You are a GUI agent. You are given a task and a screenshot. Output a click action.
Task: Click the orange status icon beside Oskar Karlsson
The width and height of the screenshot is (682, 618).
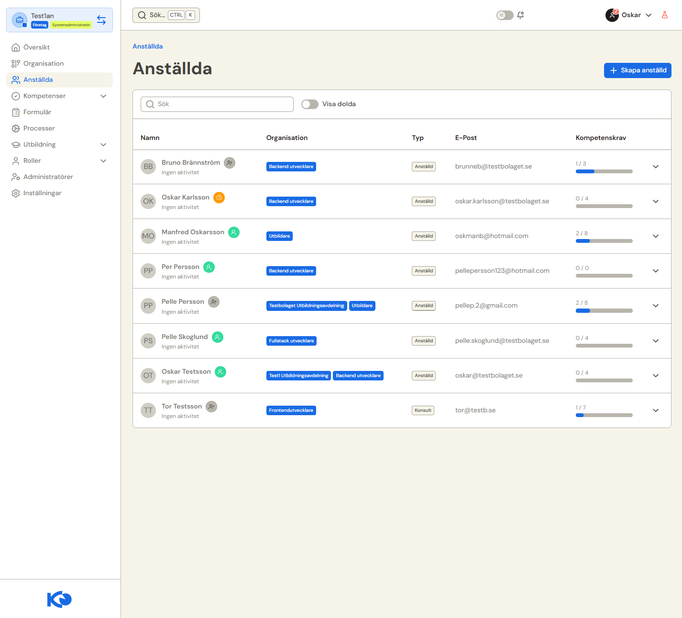coord(219,197)
